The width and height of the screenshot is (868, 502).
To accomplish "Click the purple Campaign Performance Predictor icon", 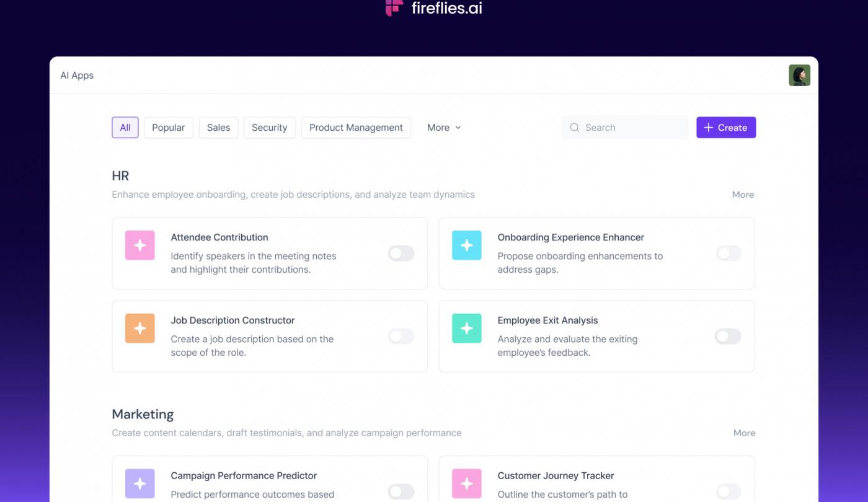I will [140, 483].
